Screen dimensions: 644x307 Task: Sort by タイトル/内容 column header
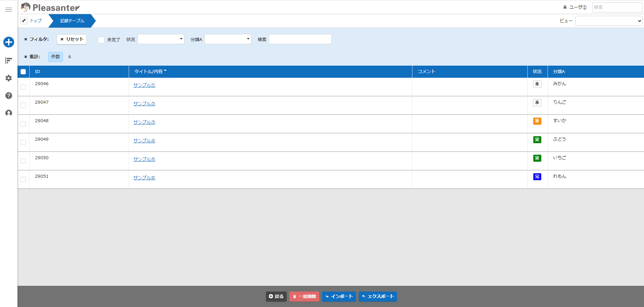click(271, 72)
